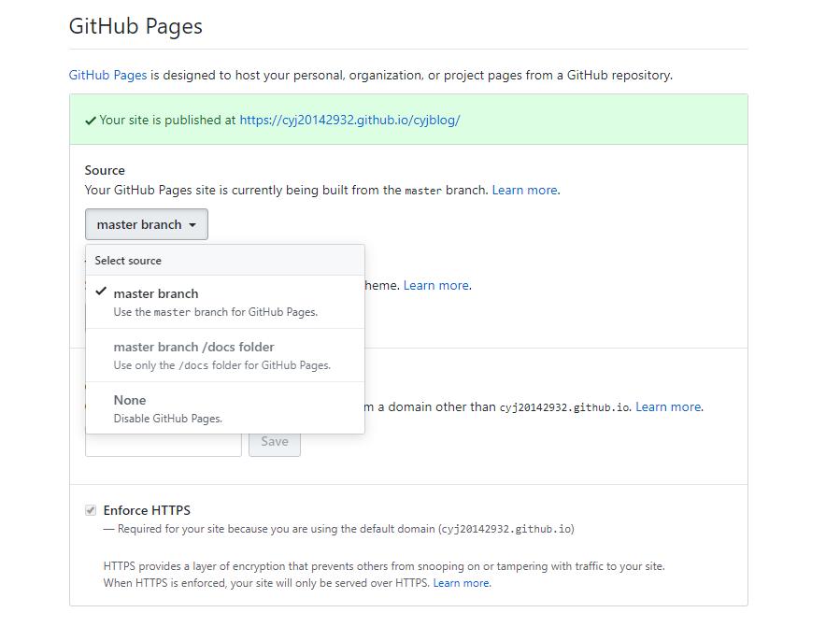Open the master branch source dropdown
Image resolution: width=840 pixels, height=641 pixels.
[x=146, y=224]
